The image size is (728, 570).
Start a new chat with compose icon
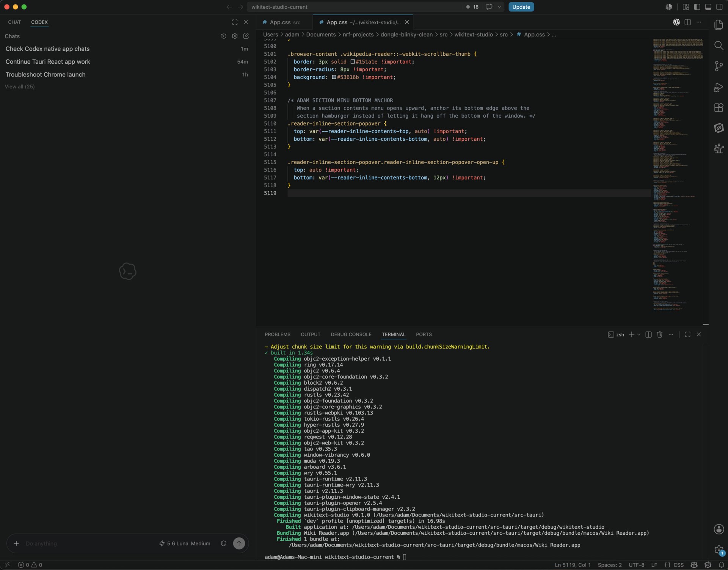tap(246, 36)
